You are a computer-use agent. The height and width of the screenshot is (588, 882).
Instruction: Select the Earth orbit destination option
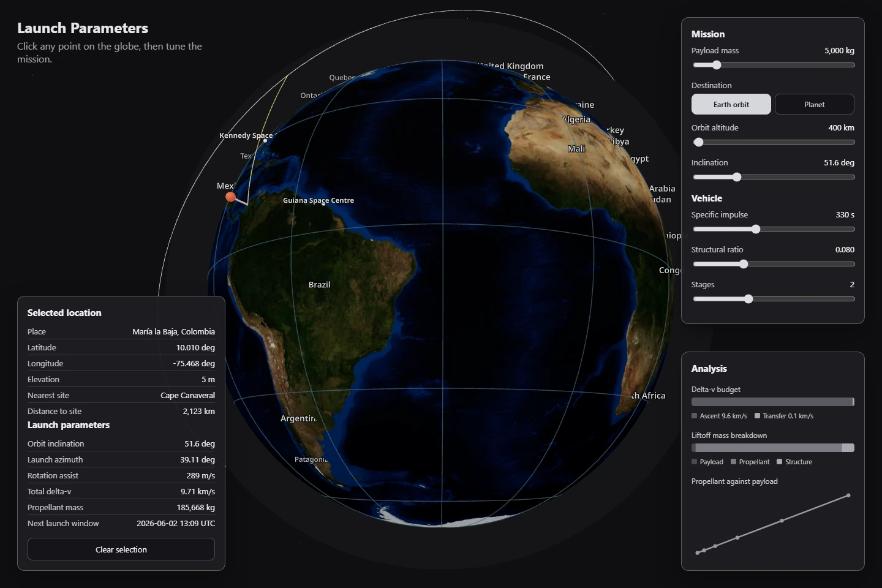[731, 104]
